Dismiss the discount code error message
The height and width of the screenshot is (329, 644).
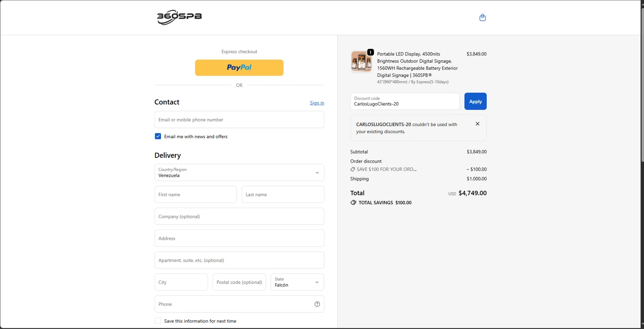(x=477, y=124)
